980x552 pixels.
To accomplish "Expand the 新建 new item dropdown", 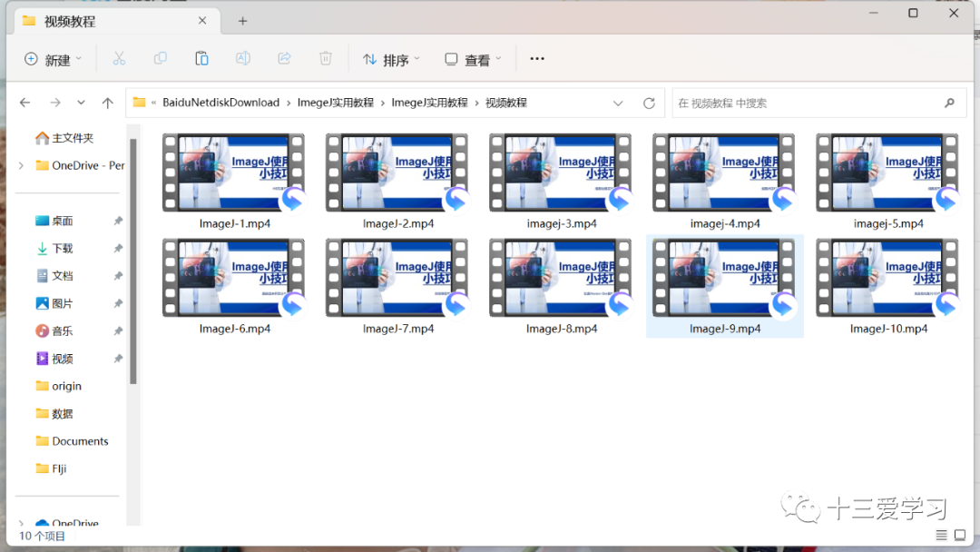I will tap(54, 58).
